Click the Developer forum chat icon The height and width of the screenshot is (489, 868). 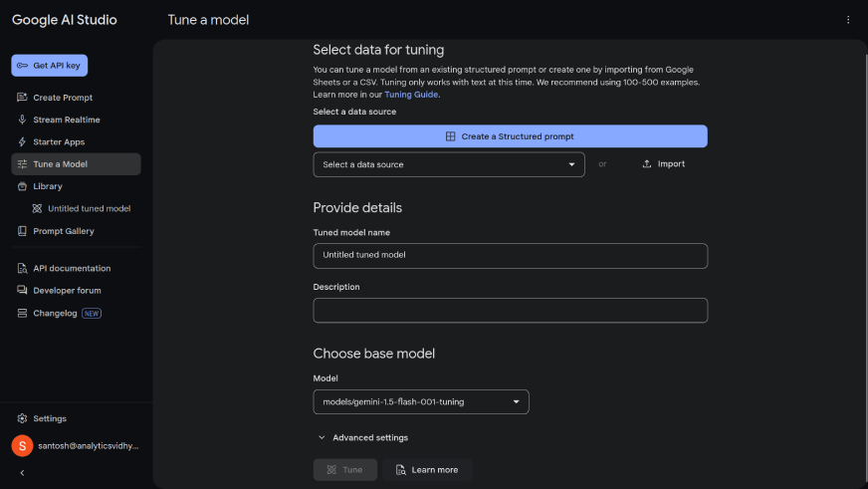tap(22, 290)
